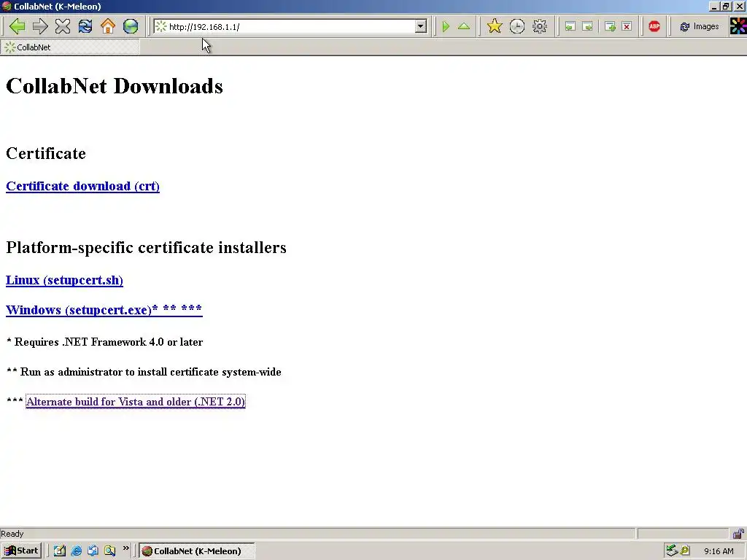Click the address bar showing http://192.168.1.1/
747x560 pixels.
pos(290,27)
